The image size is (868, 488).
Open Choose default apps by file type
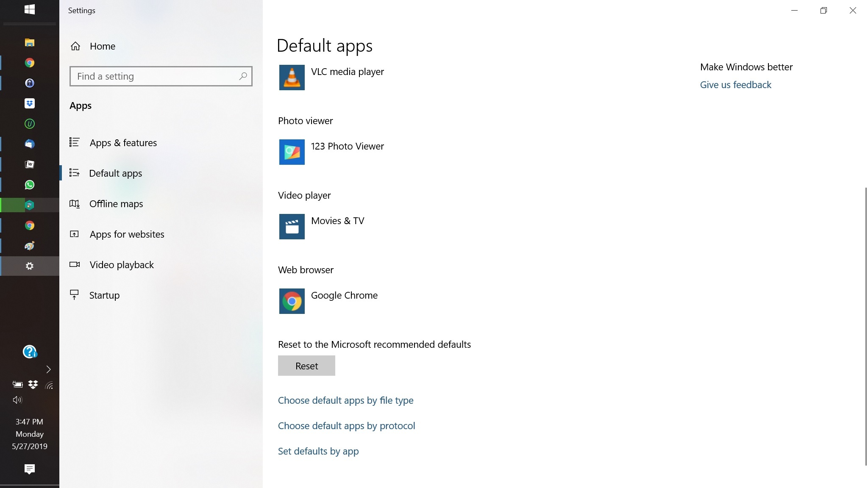pyautogui.click(x=345, y=400)
